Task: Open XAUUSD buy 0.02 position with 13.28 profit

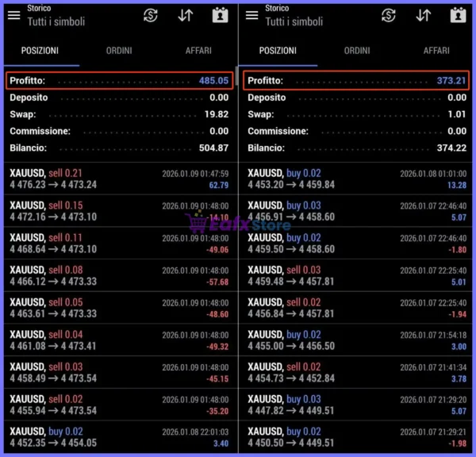Action: pos(355,179)
